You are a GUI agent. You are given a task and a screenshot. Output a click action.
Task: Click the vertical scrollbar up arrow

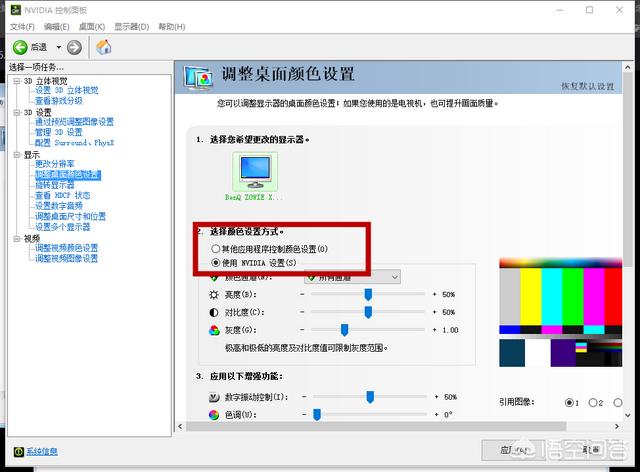[x=628, y=67]
